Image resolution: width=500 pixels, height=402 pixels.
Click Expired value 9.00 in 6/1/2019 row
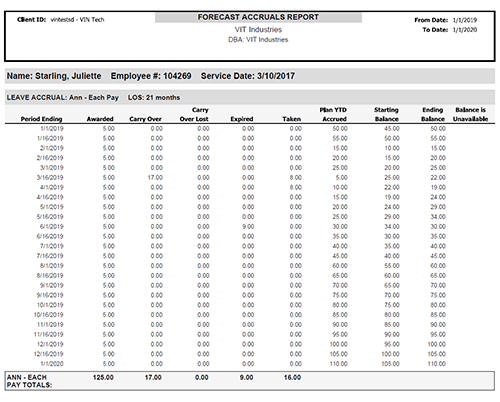pos(248,227)
